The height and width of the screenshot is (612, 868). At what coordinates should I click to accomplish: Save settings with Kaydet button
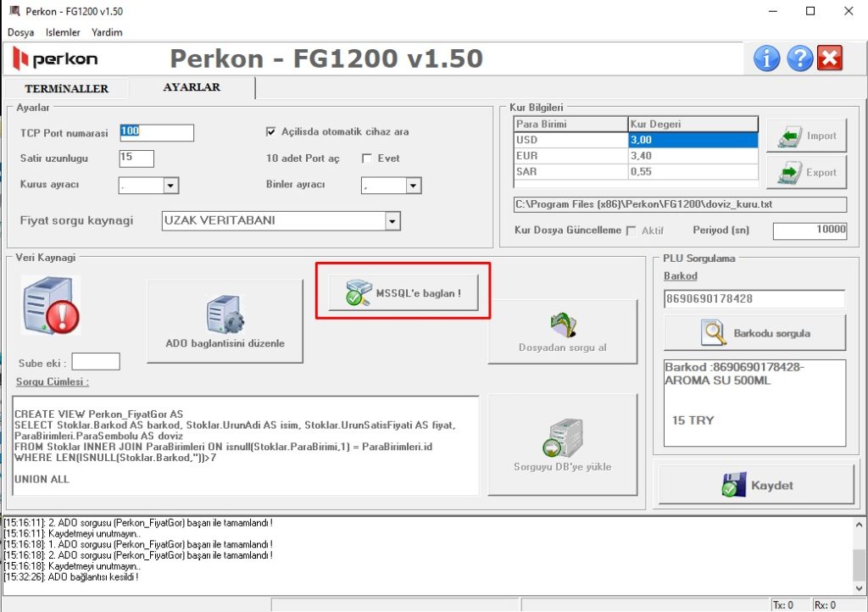[x=756, y=485]
